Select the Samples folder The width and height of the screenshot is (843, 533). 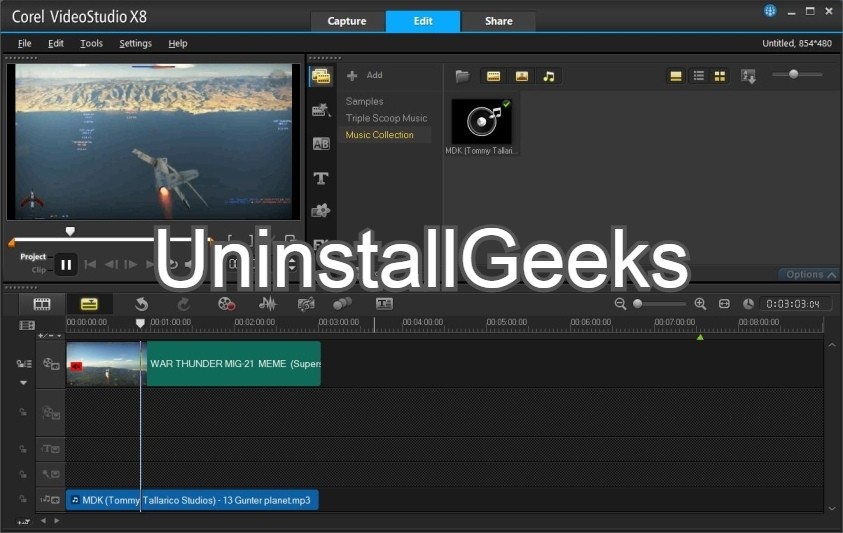365,101
